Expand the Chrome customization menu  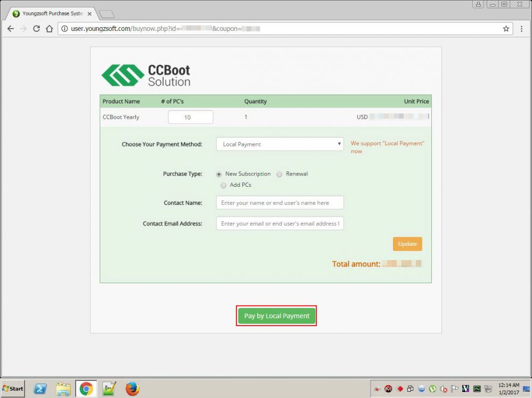pos(522,29)
